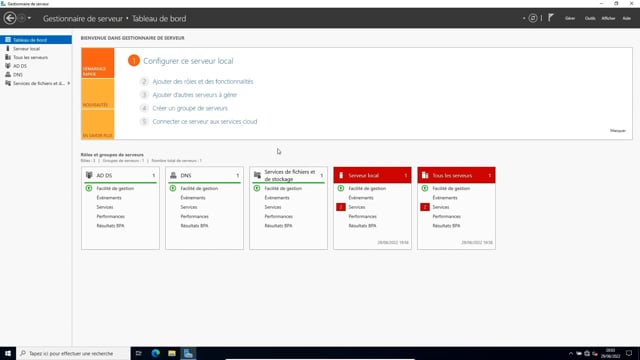Open the Afficher menu
Viewport: 640px width, 360px height.
coord(608,18)
